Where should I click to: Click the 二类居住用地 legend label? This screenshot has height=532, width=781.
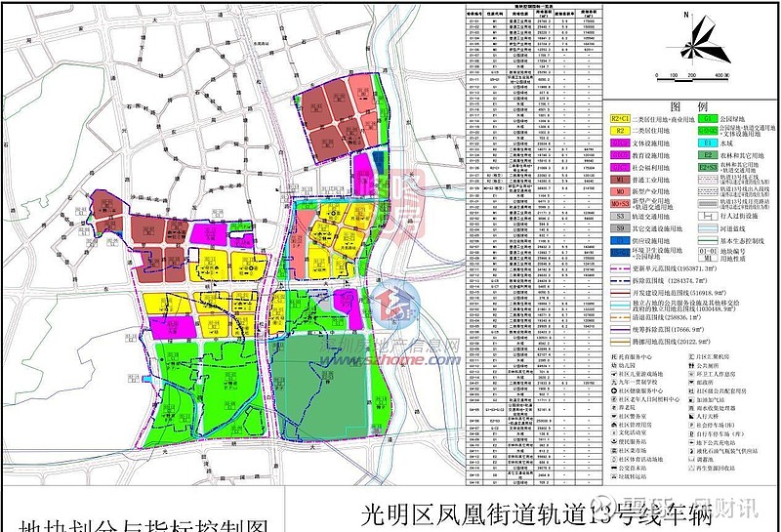click(x=651, y=131)
